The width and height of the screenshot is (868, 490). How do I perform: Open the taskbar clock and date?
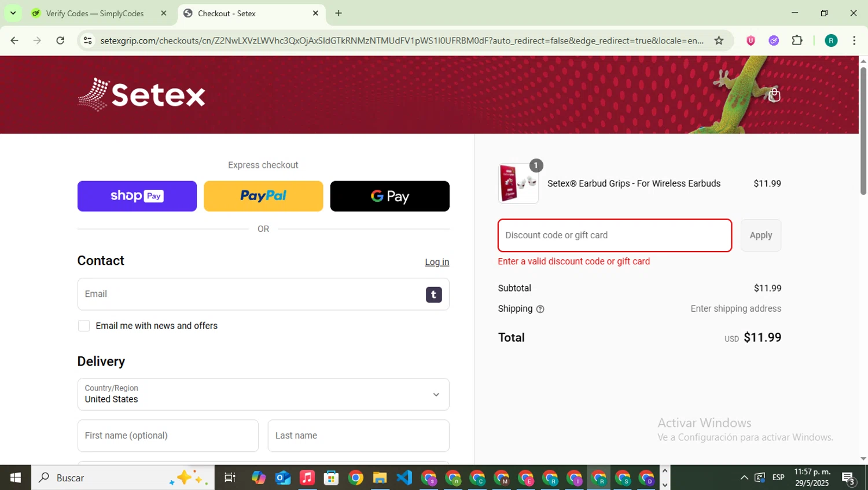tap(812, 478)
